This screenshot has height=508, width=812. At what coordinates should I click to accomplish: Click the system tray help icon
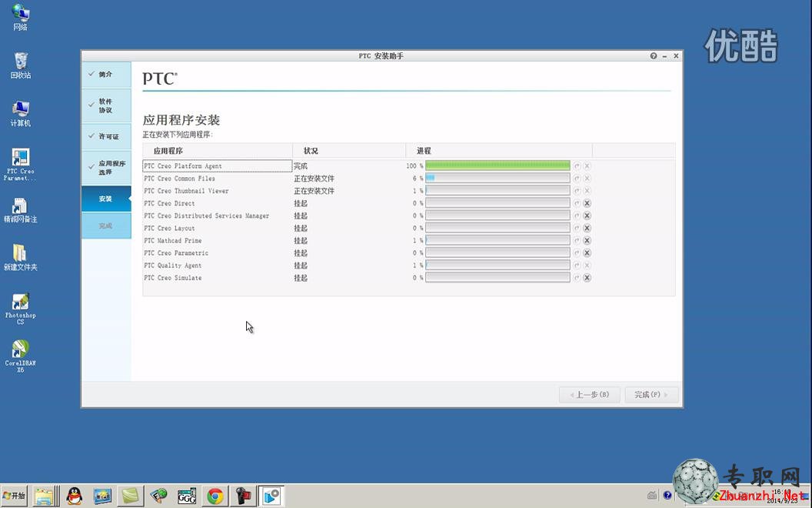(x=667, y=496)
